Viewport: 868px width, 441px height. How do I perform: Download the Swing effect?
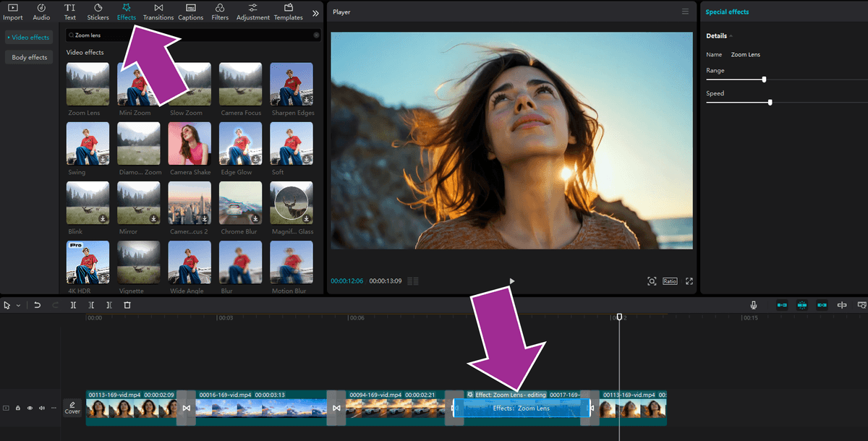pyautogui.click(x=103, y=158)
